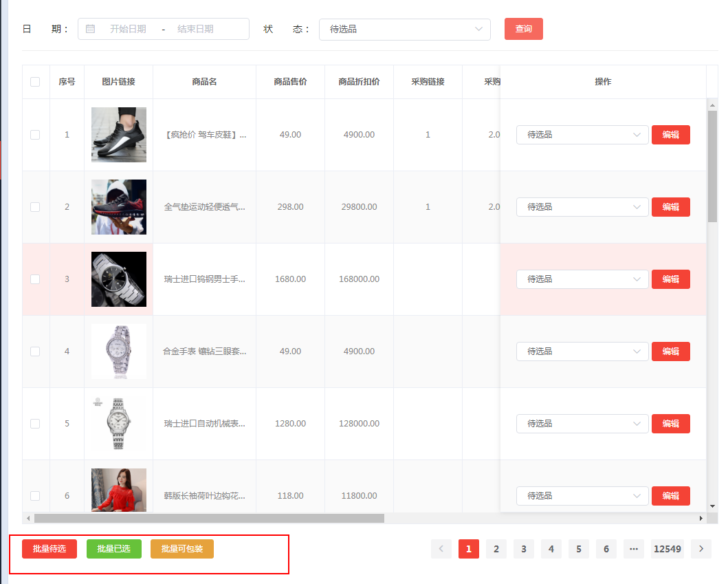Open row 3 待选品 status dropdown
Viewport: 728px width, 584px height.
pyautogui.click(x=582, y=279)
